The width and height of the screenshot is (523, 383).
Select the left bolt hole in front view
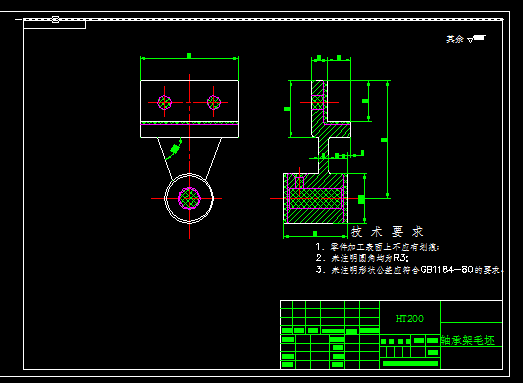(164, 102)
